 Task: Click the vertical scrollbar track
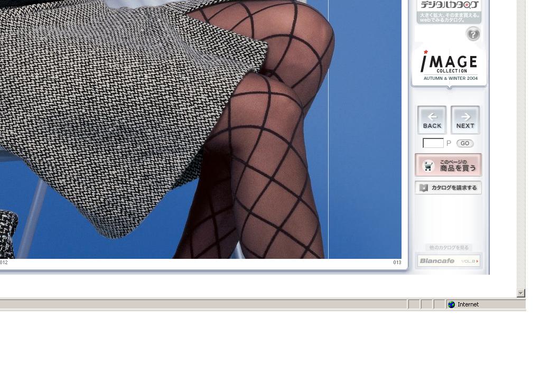pos(521,158)
